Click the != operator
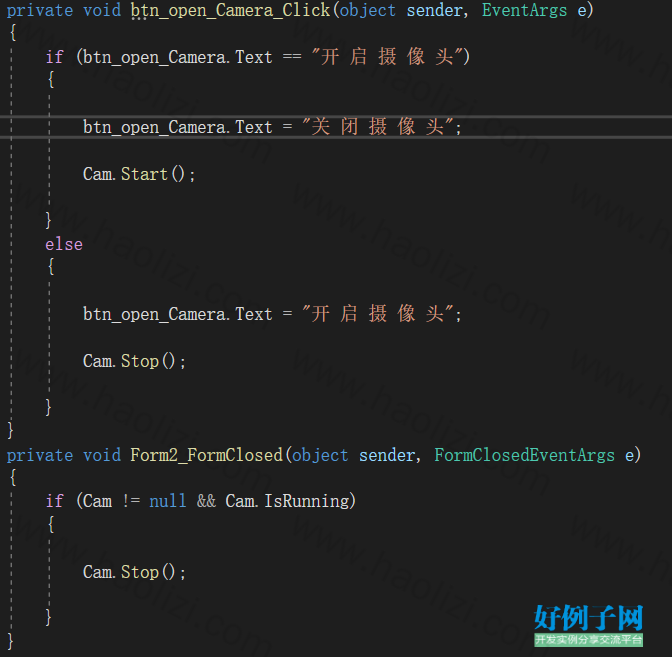Image resolution: width=672 pixels, height=657 pixels. tap(131, 501)
